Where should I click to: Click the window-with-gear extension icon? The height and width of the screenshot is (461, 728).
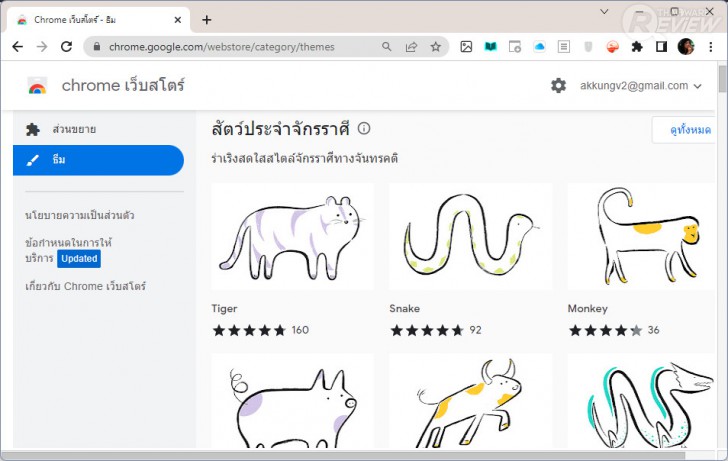click(515, 46)
